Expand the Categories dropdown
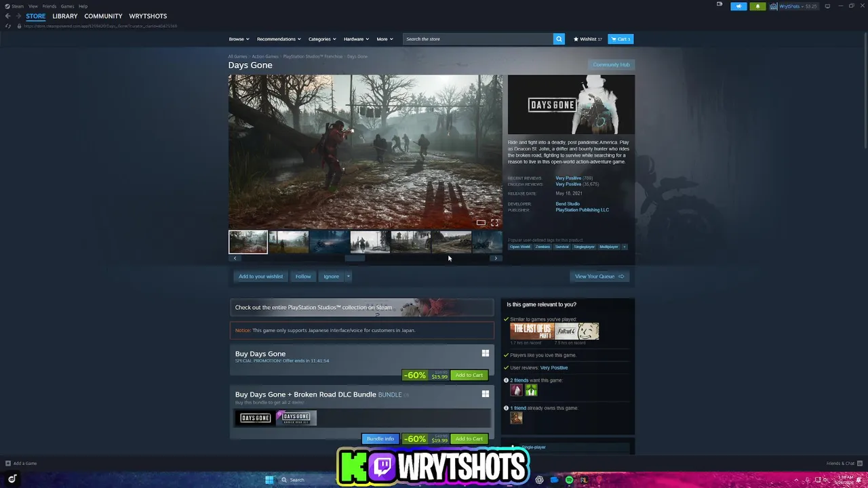 pos(322,39)
